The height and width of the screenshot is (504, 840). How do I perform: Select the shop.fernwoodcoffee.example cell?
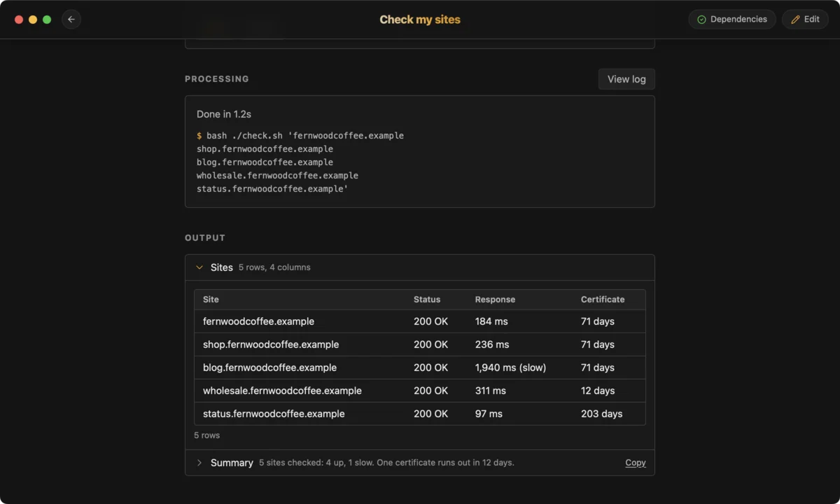(271, 344)
